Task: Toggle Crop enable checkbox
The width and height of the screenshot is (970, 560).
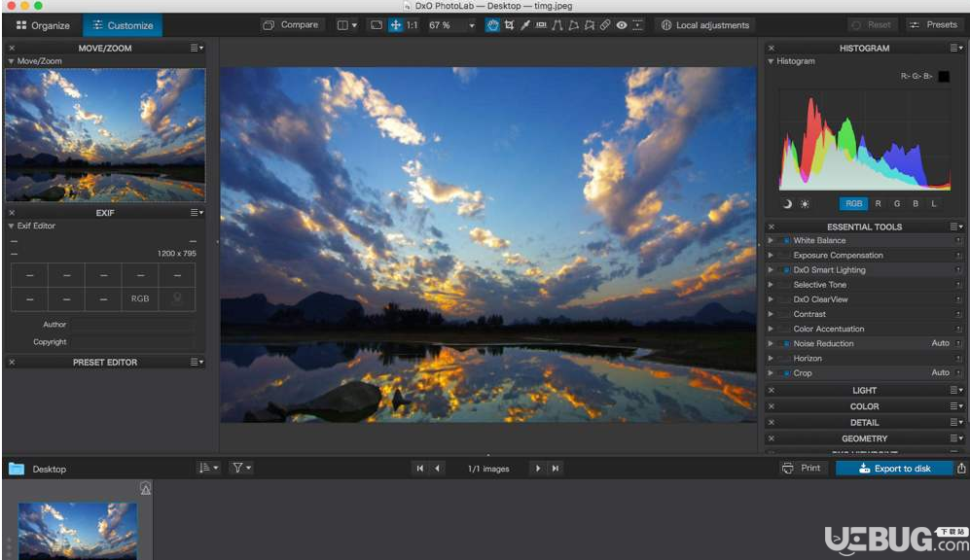Action: point(786,373)
